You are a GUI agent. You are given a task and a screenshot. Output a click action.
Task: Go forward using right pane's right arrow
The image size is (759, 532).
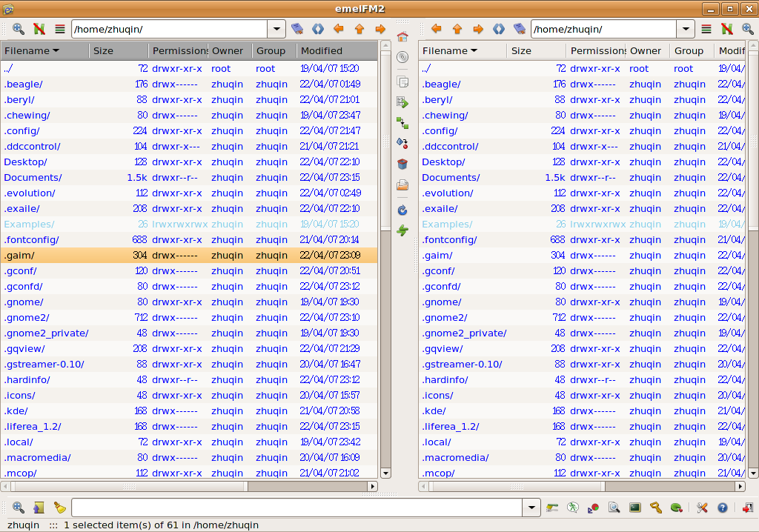(478, 29)
